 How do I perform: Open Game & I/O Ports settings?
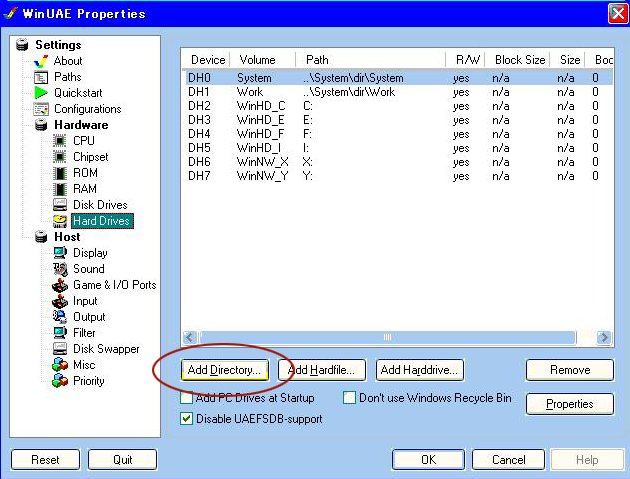tap(115, 285)
